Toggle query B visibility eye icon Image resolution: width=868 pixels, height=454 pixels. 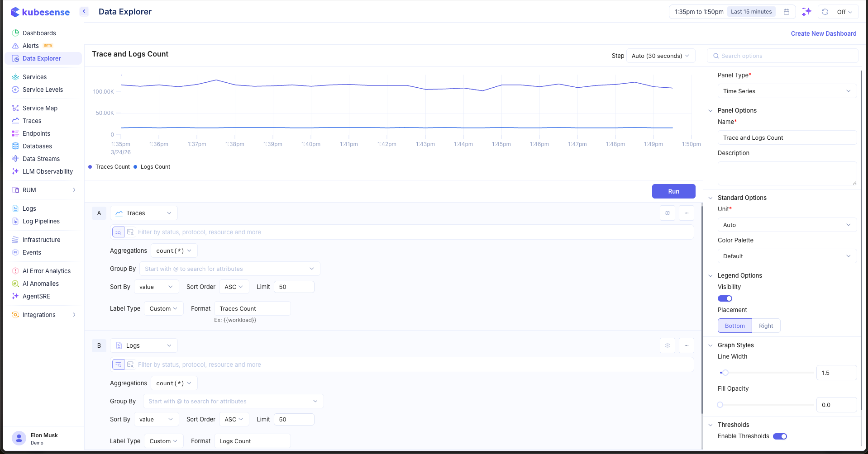pyautogui.click(x=668, y=345)
